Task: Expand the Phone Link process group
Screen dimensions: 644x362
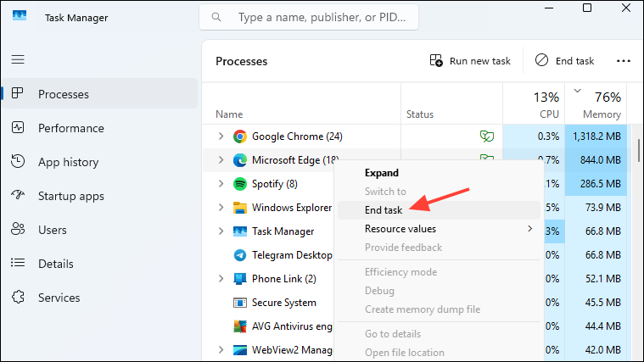Action: click(x=221, y=279)
